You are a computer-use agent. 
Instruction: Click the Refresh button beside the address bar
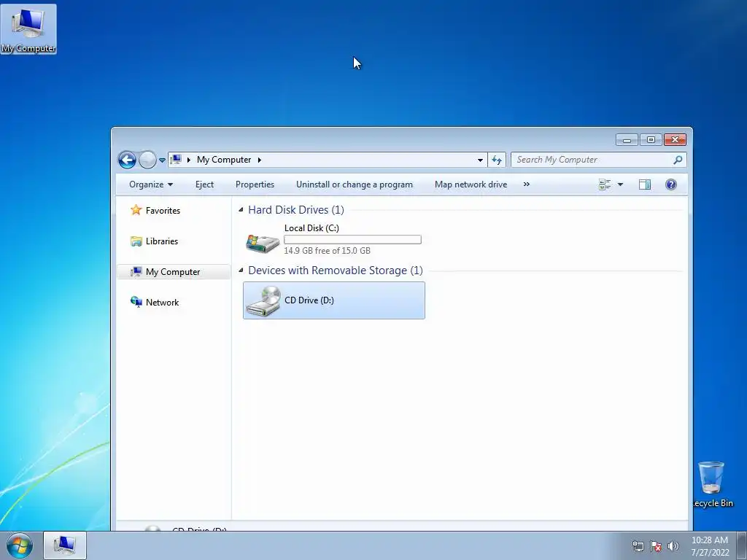tap(496, 160)
